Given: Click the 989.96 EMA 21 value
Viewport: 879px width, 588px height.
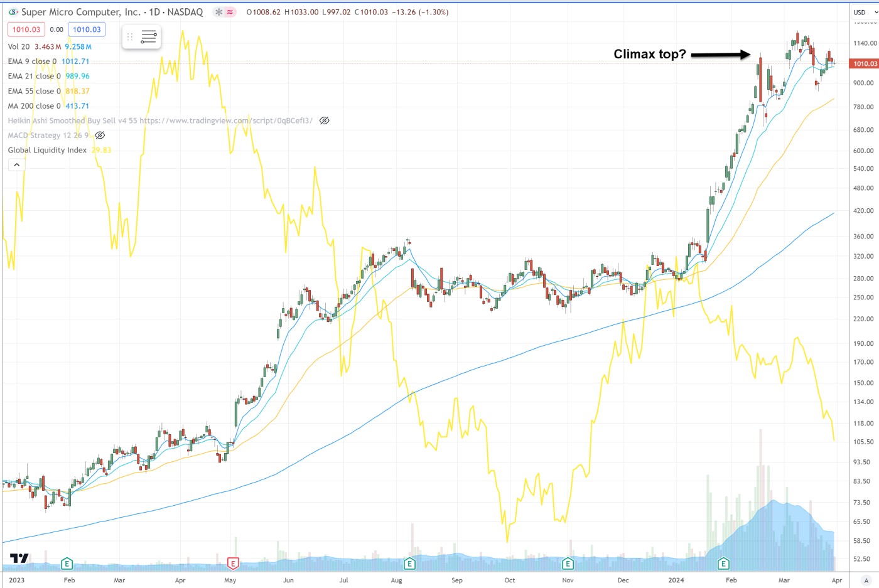Looking at the screenshot, I should tap(78, 76).
